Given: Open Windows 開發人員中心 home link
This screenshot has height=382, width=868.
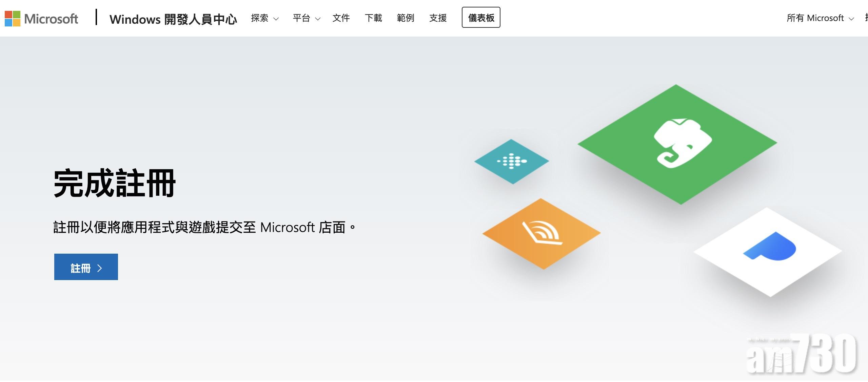Looking at the screenshot, I should click(x=173, y=19).
